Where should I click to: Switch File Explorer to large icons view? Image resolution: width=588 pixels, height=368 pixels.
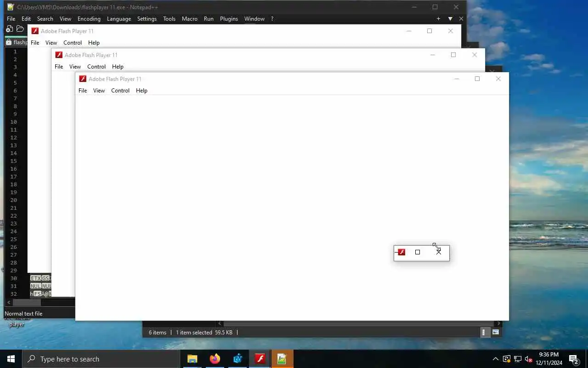[496, 333]
